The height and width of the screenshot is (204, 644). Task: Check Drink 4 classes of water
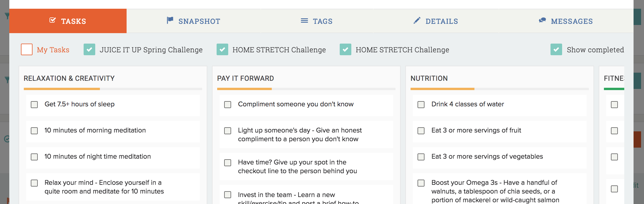pos(421,105)
